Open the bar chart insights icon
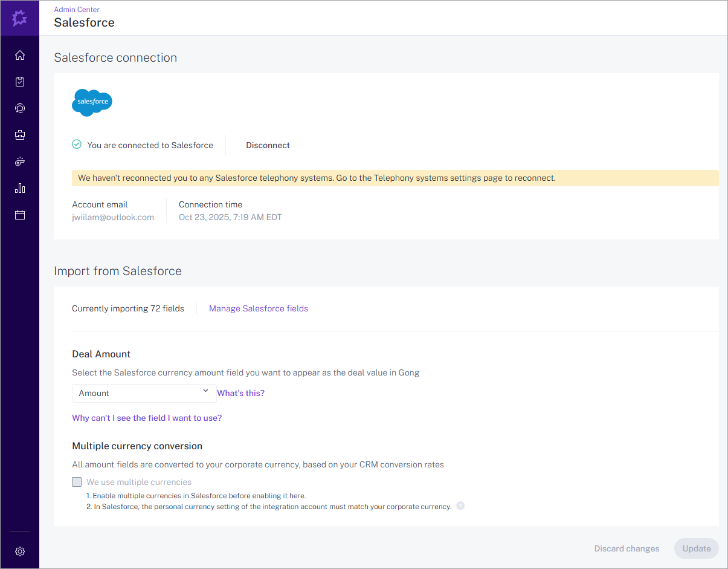The height and width of the screenshot is (569, 728). pos(20,188)
